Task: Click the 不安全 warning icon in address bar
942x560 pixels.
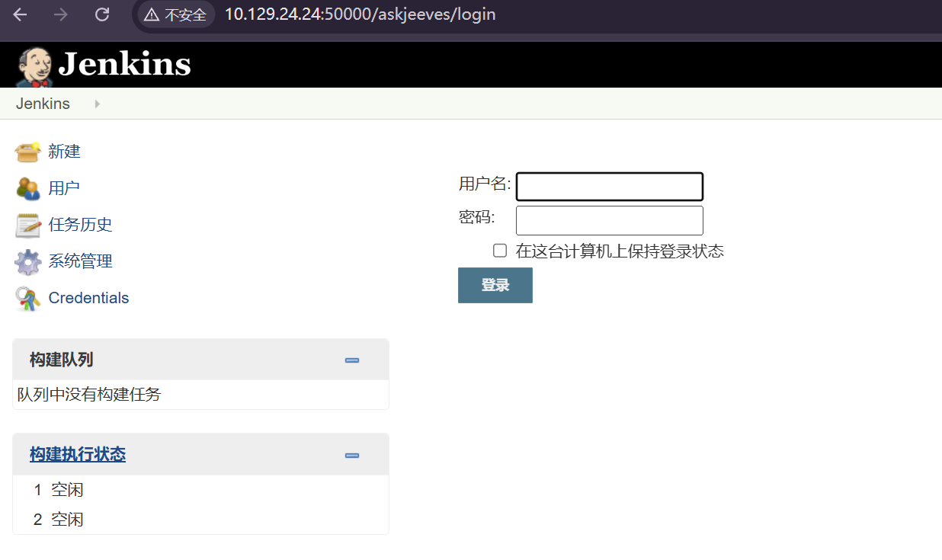Action: [150, 14]
